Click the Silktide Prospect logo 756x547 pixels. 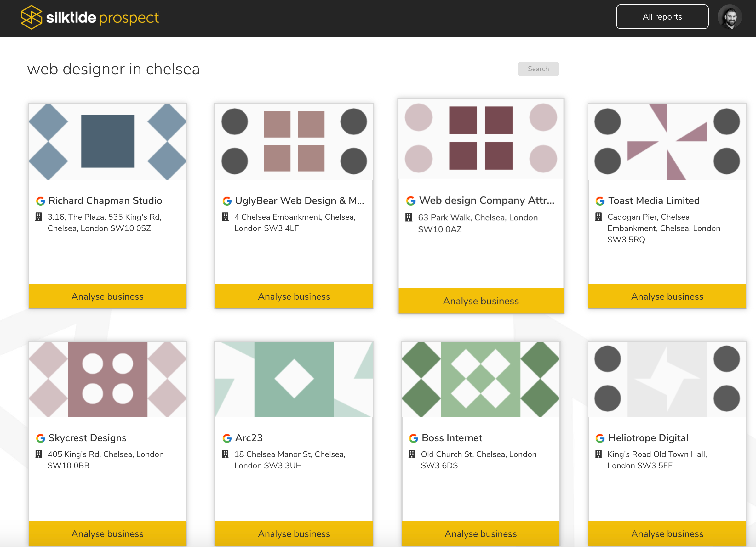point(89,17)
